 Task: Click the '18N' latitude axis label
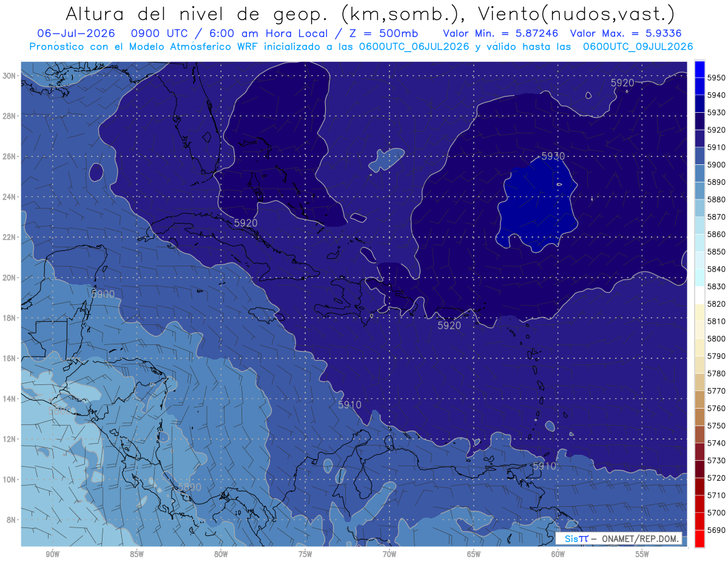point(9,318)
